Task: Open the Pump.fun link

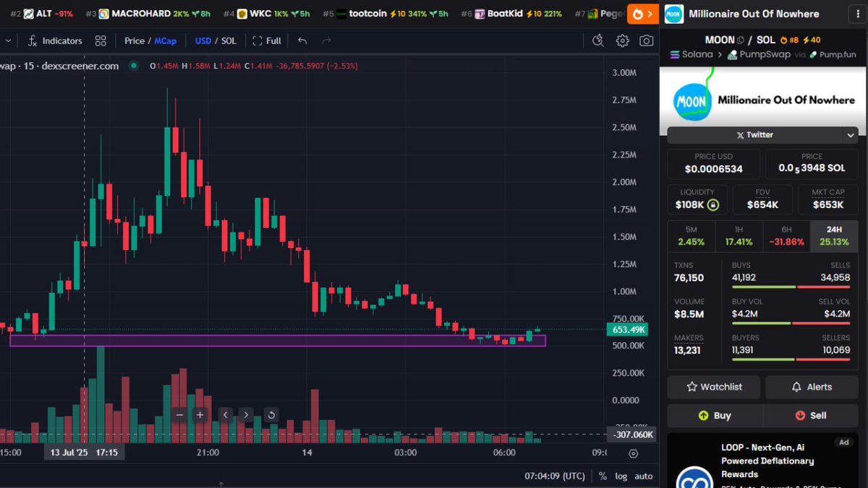Action: coord(832,54)
